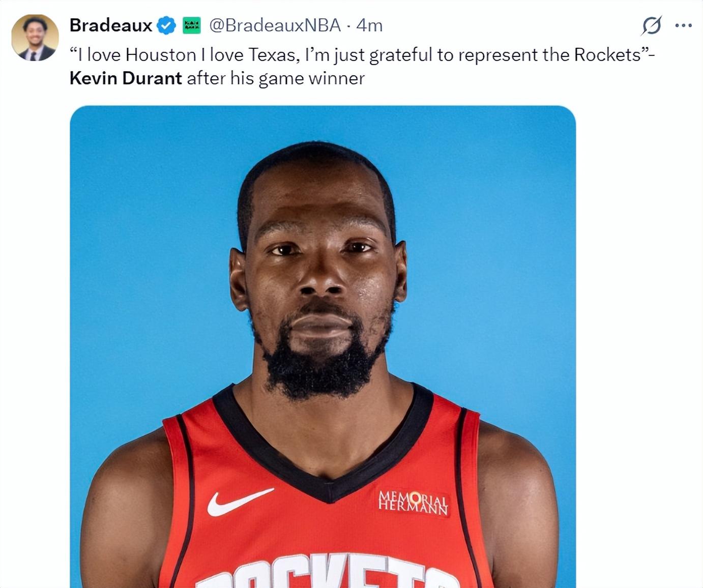Open the Grok explain-post icon
This screenshot has height=588, width=703.
coord(652,25)
